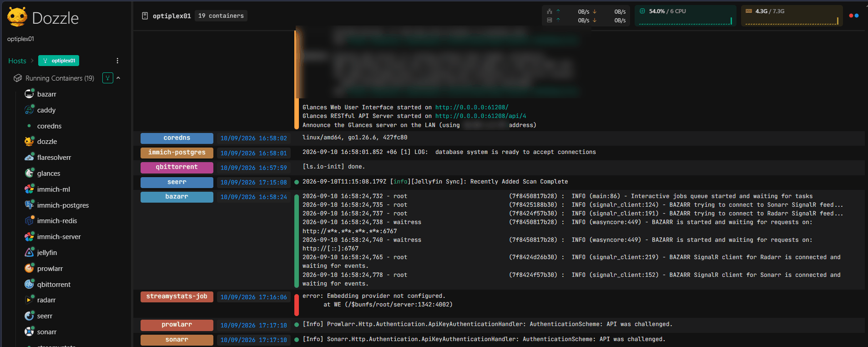Select the immich-server pinwheel icon
The height and width of the screenshot is (347, 868).
point(29,237)
